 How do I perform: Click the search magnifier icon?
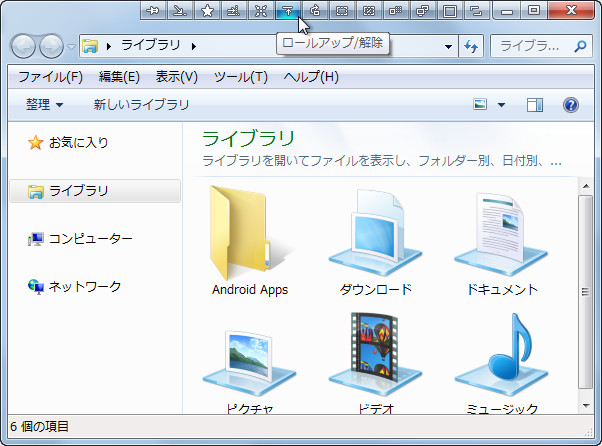point(580,46)
